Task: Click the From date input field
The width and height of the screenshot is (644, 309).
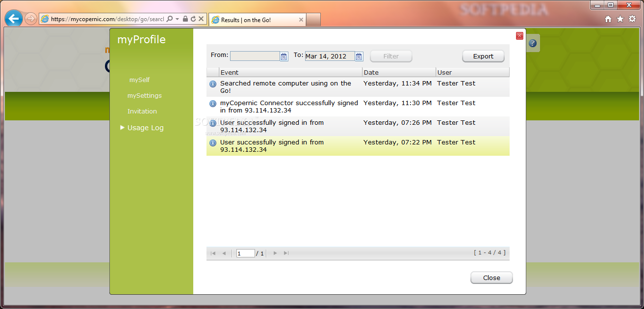Action: (x=255, y=56)
